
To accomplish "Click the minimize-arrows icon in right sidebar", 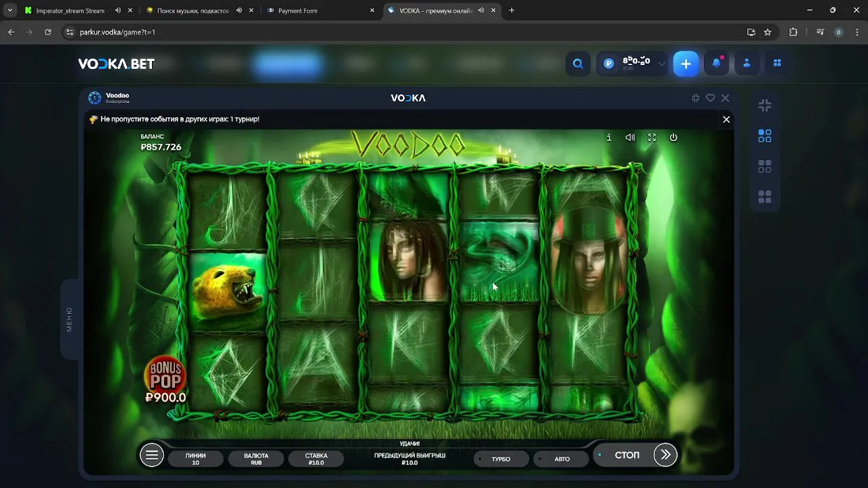I will (765, 106).
